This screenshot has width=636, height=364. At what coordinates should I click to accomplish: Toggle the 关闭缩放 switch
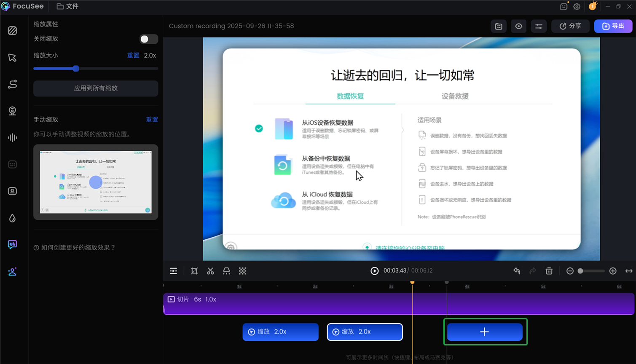tap(149, 39)
